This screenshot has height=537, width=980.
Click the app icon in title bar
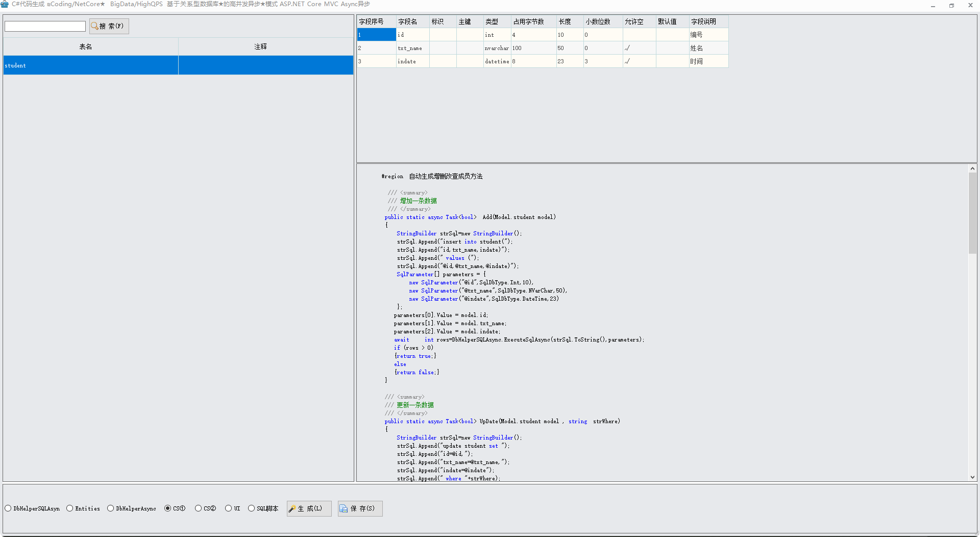pyautogui.click(x=5, y=4)
